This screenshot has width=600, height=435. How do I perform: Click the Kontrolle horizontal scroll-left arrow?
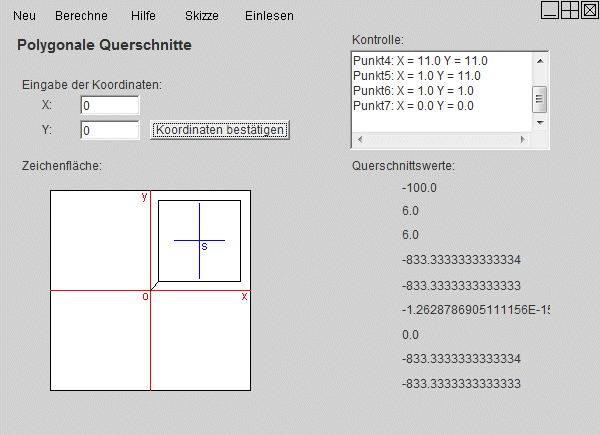tap(360, 139)
